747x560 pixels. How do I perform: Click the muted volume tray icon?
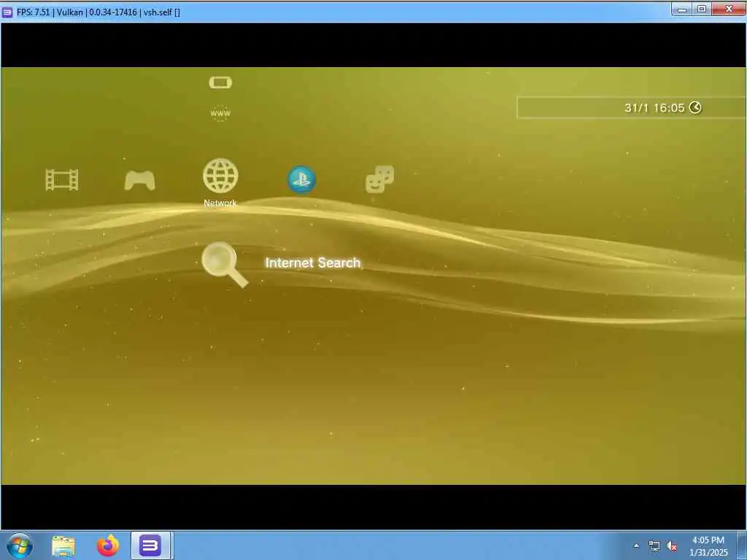pos(672,546)
